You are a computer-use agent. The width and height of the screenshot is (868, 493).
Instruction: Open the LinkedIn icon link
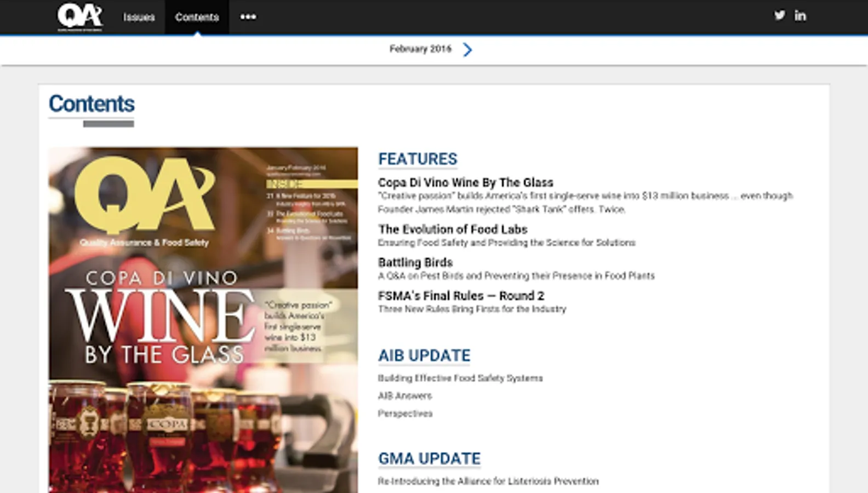800,15
